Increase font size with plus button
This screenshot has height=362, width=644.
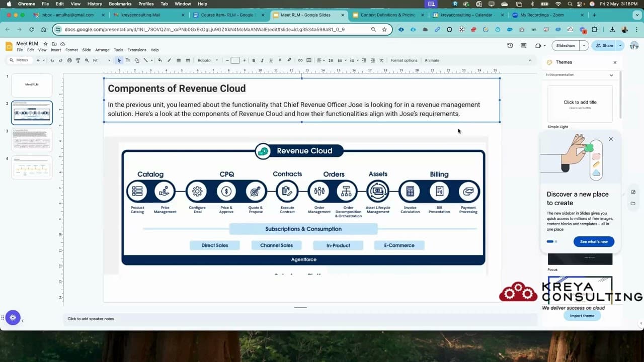[245, 60]
